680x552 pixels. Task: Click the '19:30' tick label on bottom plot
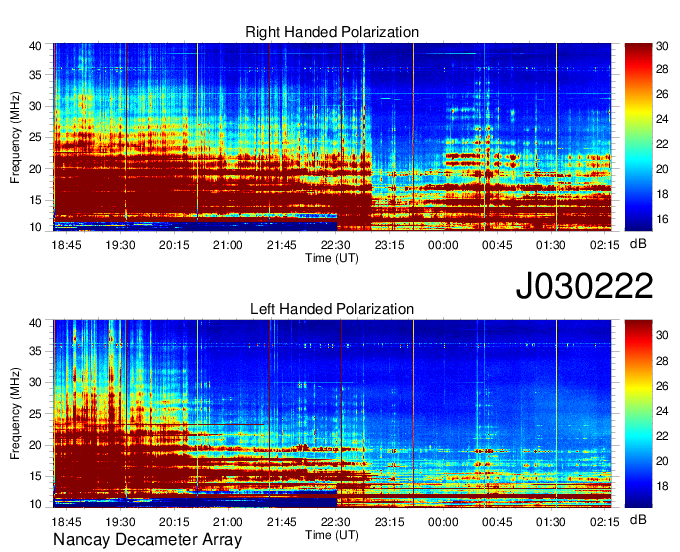click(x=120, y=522)
